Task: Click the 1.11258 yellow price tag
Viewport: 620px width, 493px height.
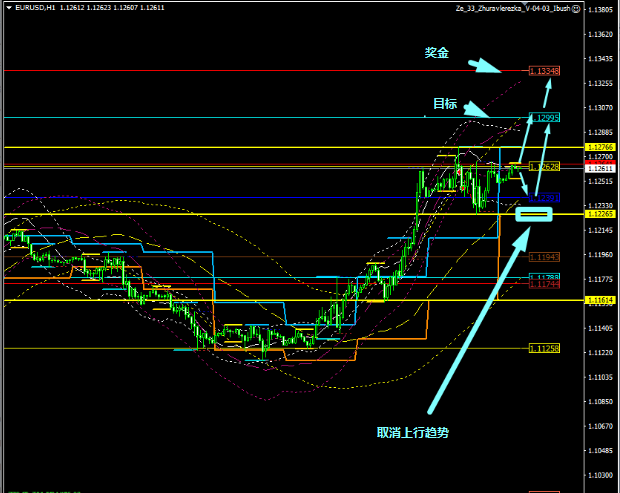Action: click(x=545, y=348)
